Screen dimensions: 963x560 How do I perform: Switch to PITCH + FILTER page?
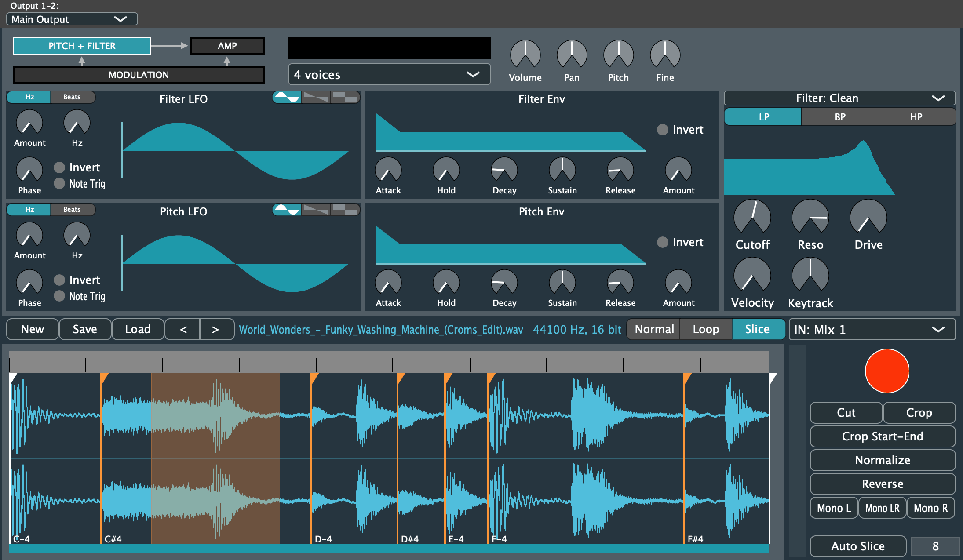point(82,46)
